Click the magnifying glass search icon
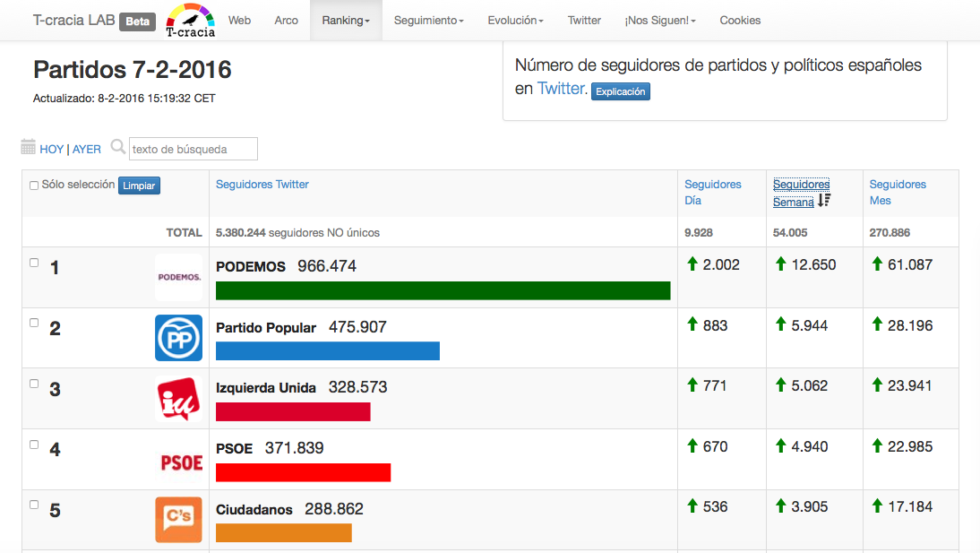Screen dimensions: 980x553 [118, 147]
